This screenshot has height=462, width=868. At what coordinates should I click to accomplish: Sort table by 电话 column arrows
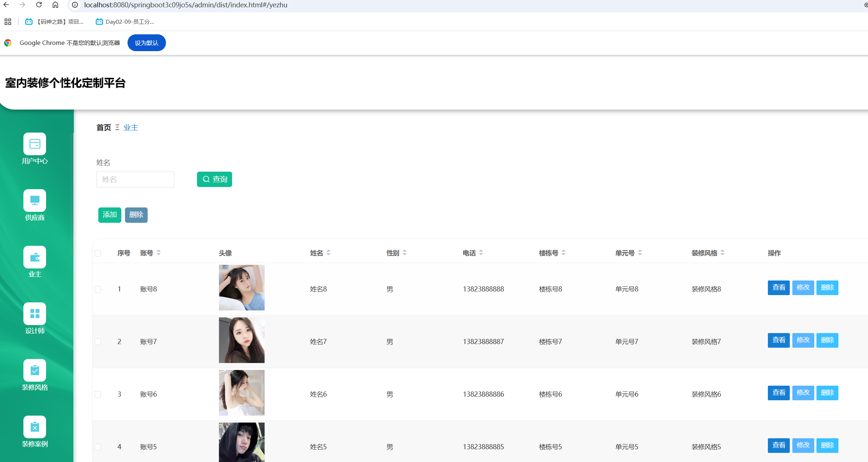481,253
